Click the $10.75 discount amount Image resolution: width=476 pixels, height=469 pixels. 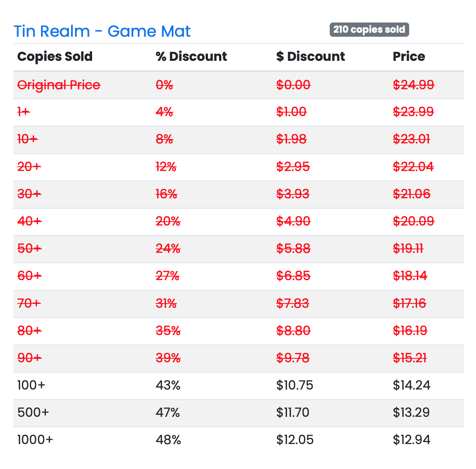pos(295,385)
